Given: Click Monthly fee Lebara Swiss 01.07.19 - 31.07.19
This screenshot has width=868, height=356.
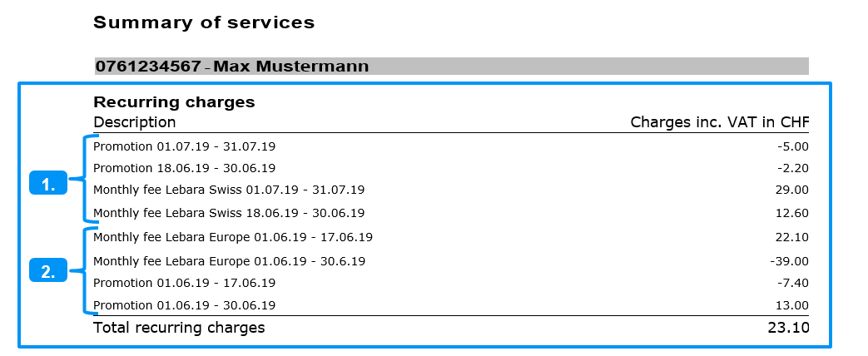Looking at the screenshot, I should [229, 190].
